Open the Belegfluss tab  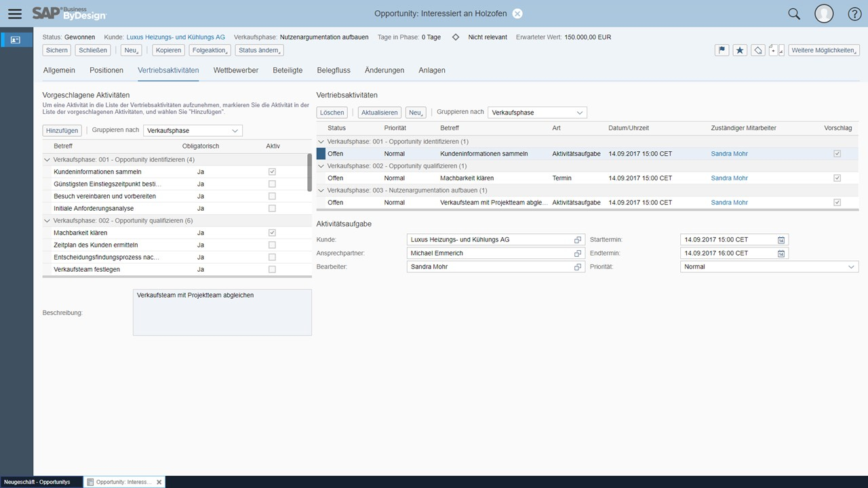pos(333,70)
